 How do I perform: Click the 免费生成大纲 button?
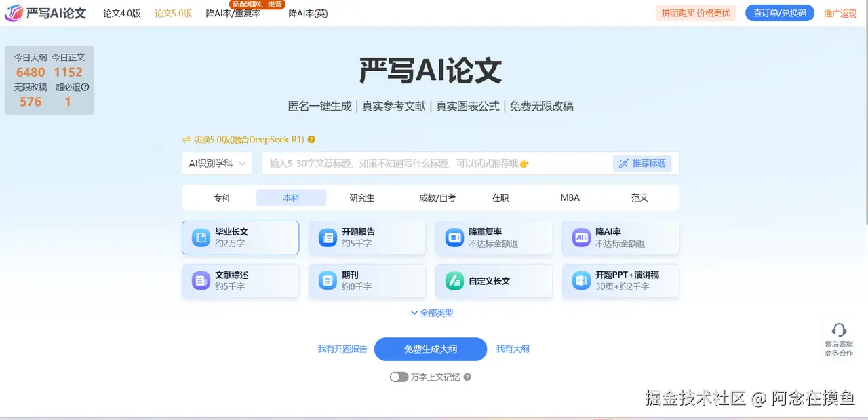(431, 349)
